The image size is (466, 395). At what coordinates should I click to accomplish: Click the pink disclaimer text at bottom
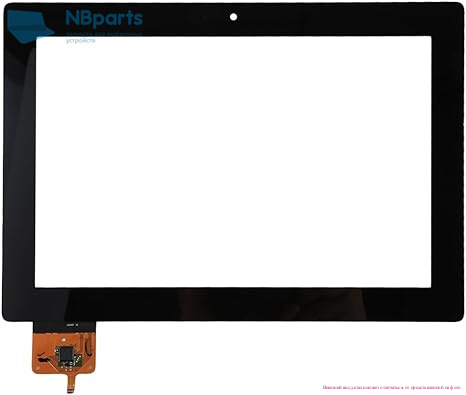click(392, 388)
